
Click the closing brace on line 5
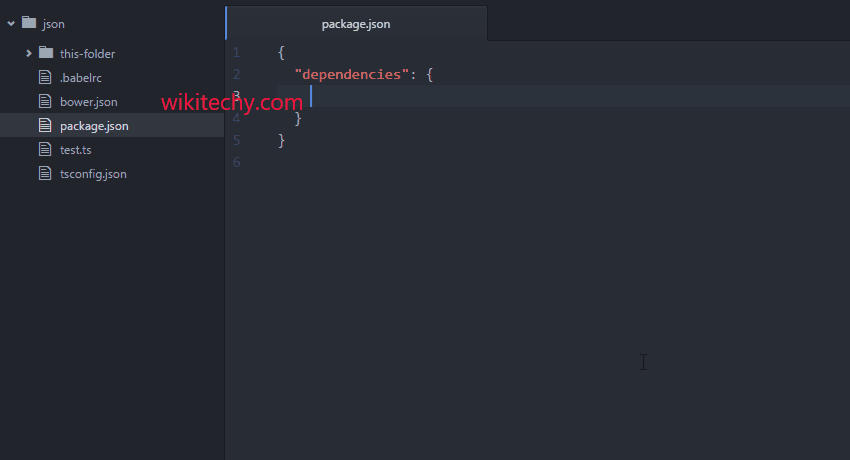coord(282,140)
